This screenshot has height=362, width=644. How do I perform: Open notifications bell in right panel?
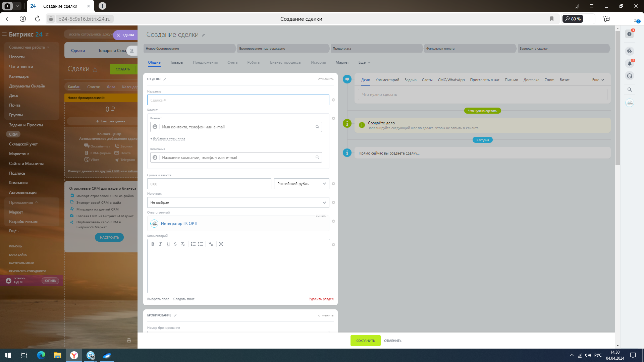tap(630, 63)
